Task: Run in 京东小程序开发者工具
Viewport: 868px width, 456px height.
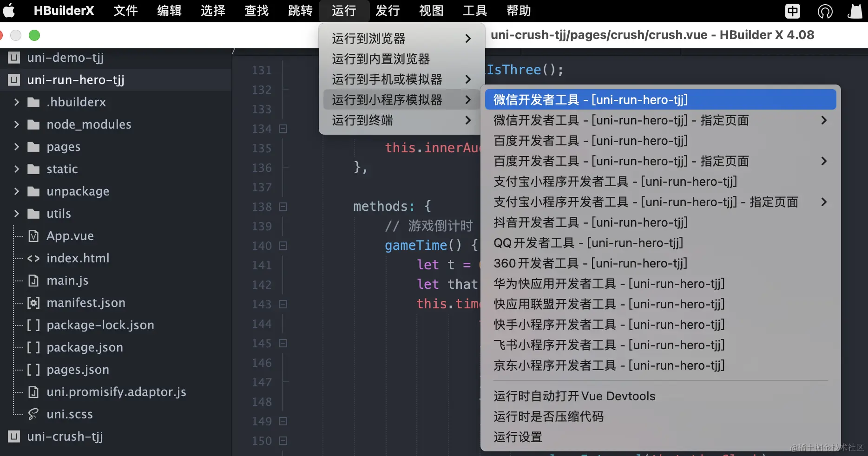Action: pos(660,365)
